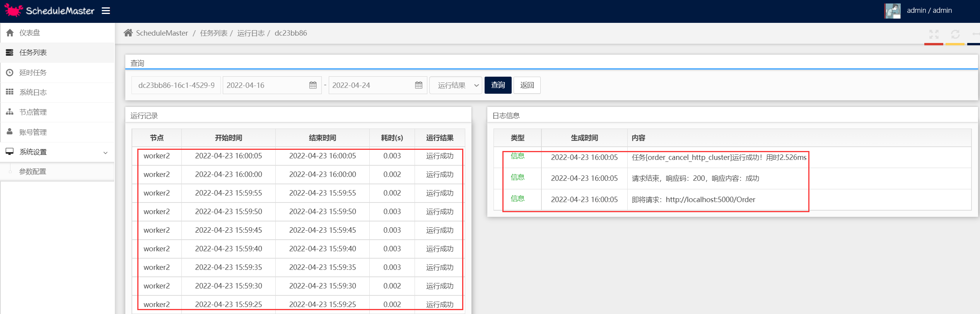
Task: Open calendar icon for end date
Action: [419, 85]
